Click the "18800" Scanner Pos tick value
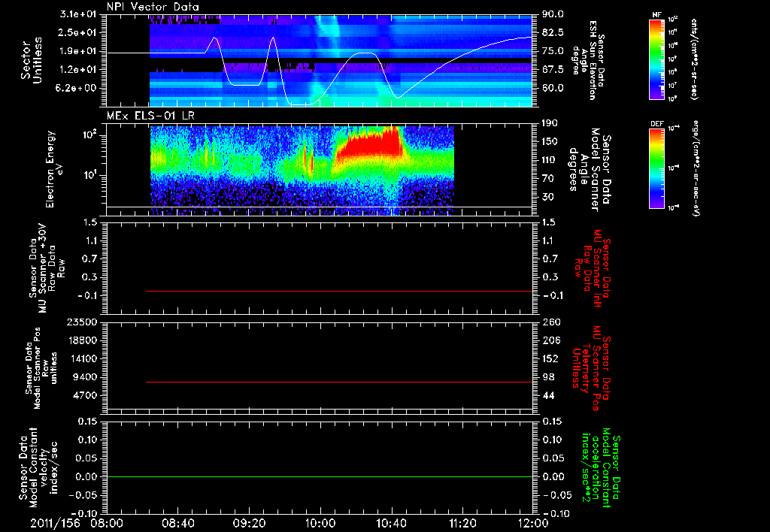The height and width of the screenshot is (532, 770). [x=83, y=340]
